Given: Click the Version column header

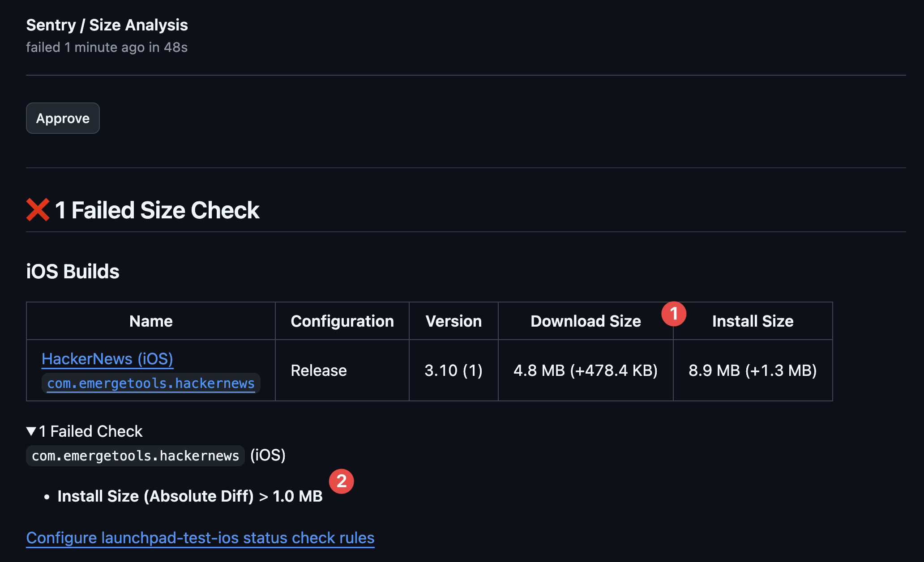Looking at the screenshot, I should pos(453,321).
